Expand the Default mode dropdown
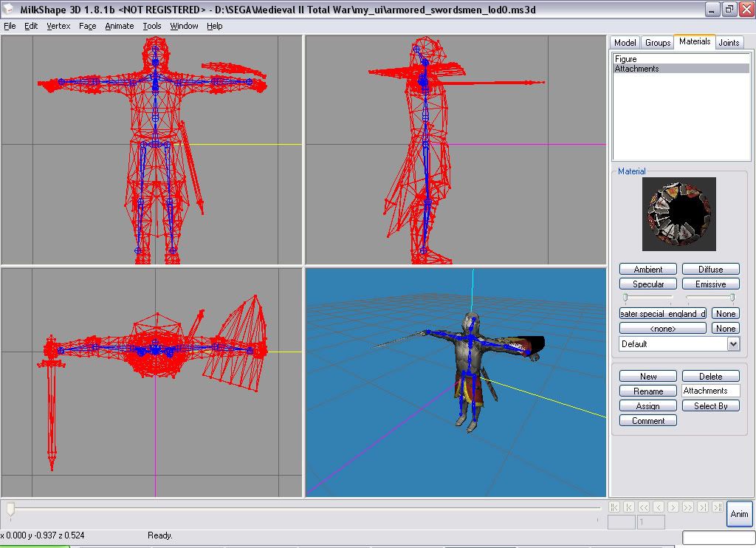 (733, 344)
